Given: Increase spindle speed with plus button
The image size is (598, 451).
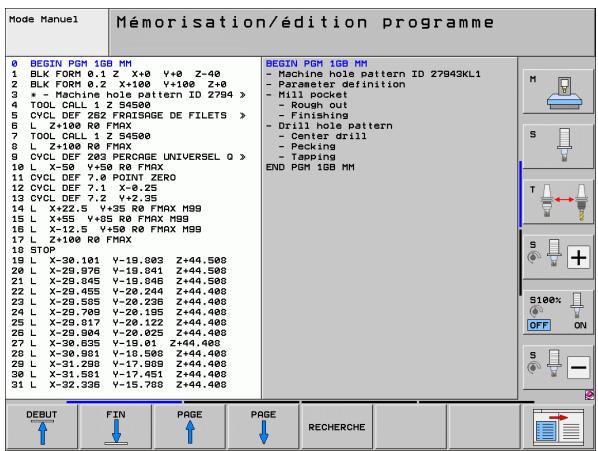Looking at the screenshot, I should coord(578,257).
